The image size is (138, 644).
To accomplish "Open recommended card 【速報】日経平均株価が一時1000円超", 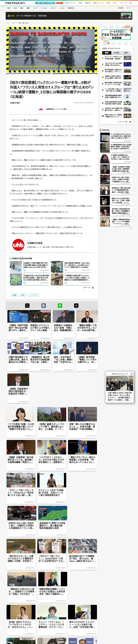I will point(18,325).
